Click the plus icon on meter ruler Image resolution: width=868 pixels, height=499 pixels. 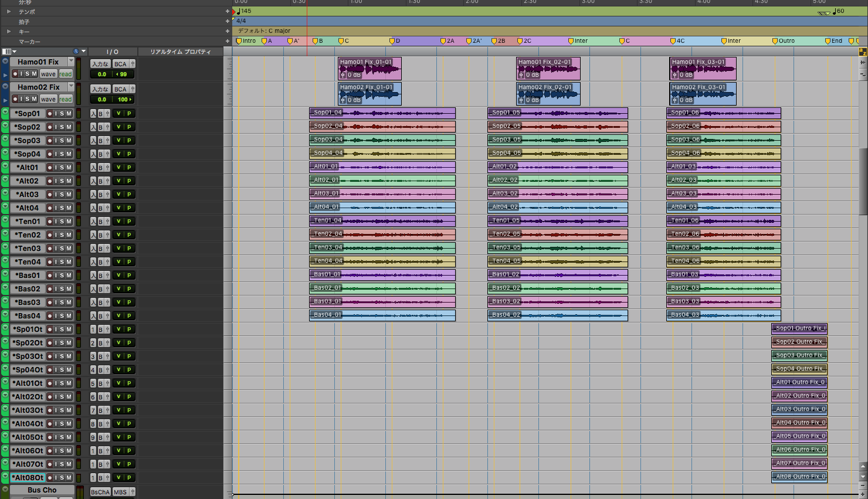click(x=228, y=21)
